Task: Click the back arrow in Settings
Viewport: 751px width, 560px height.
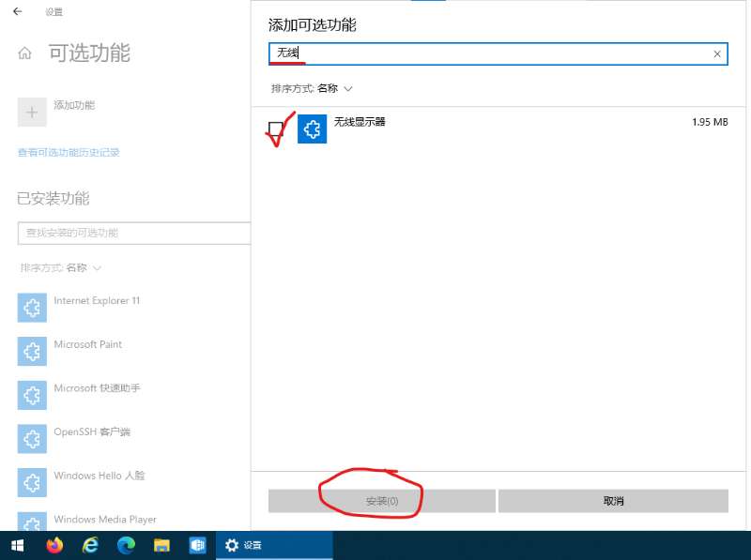Action: (x=17, y=12)
